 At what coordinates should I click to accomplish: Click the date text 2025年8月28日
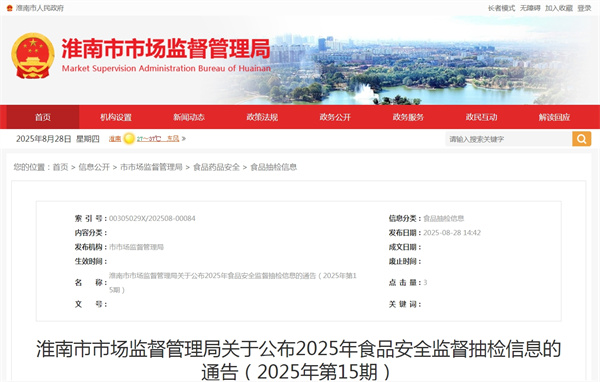click(x=44, y=139)
